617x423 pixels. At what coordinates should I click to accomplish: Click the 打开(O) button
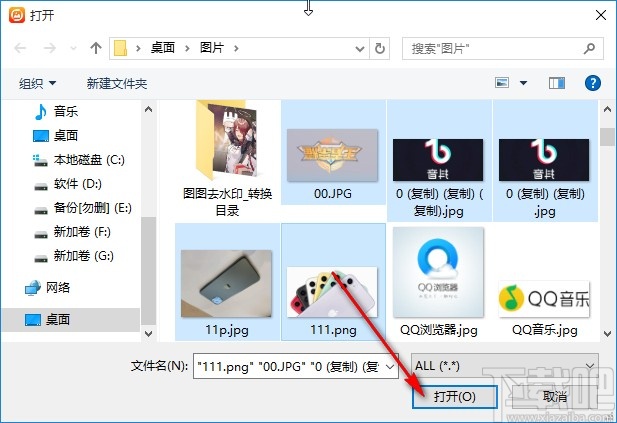point(454,397)
